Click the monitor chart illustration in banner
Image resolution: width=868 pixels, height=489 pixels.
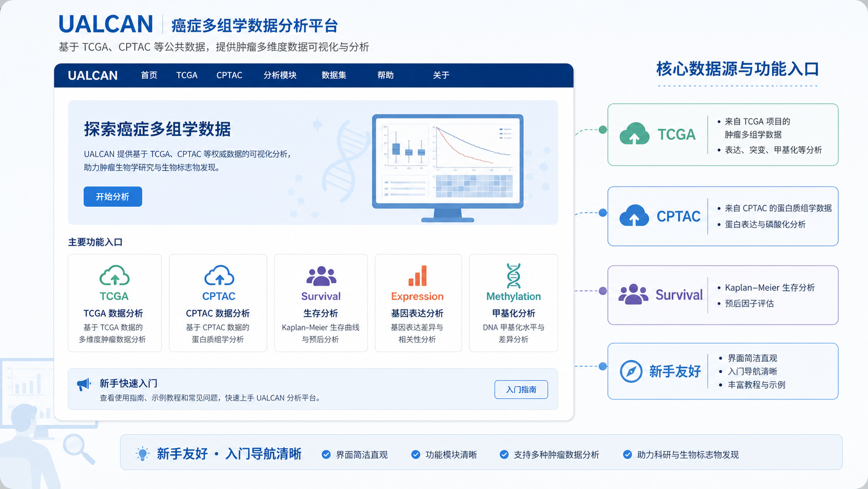pos(447,168)
